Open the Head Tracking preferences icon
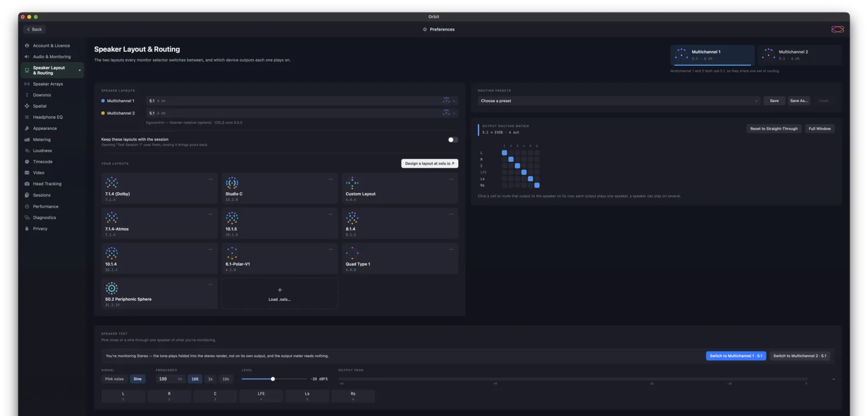The width and height of the screenshot is (868, 416). (x=27, y=184)
